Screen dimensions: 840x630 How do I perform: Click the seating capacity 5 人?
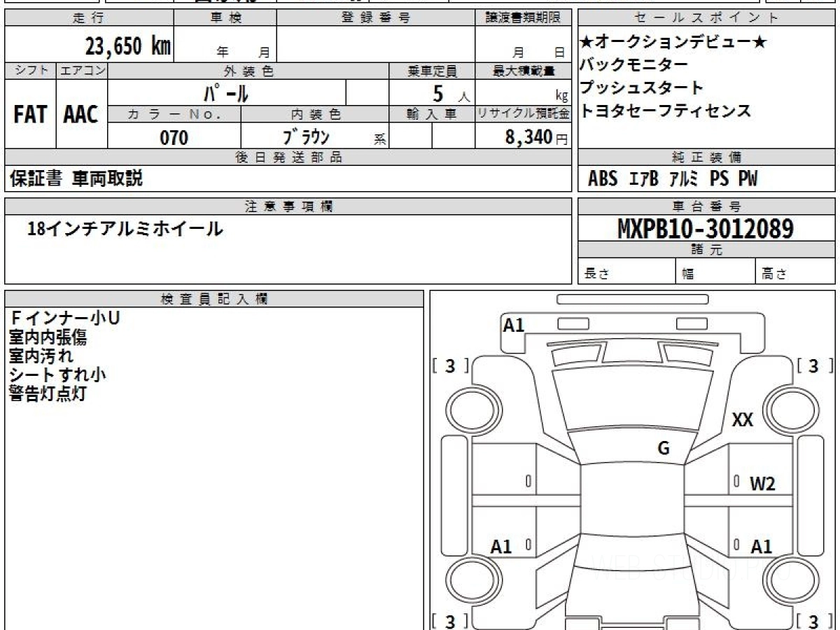(x=452, y=92)
